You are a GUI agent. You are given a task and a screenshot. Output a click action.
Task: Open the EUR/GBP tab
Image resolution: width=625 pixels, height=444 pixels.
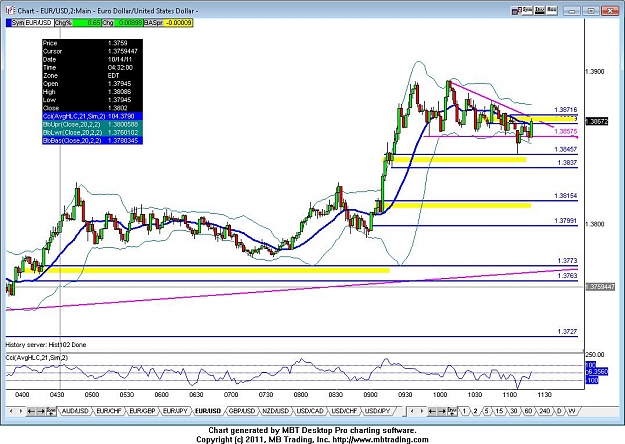coord(143,411)
